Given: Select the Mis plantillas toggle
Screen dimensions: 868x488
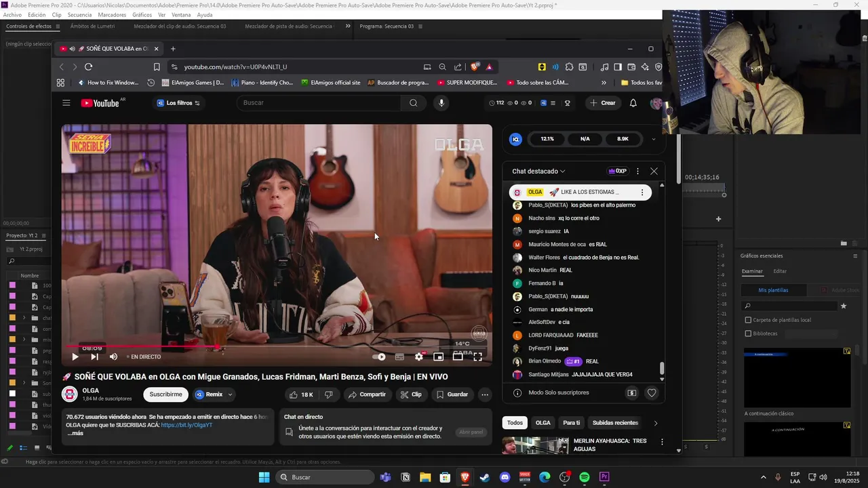Looking at the screenshot, I should (773, 290).
